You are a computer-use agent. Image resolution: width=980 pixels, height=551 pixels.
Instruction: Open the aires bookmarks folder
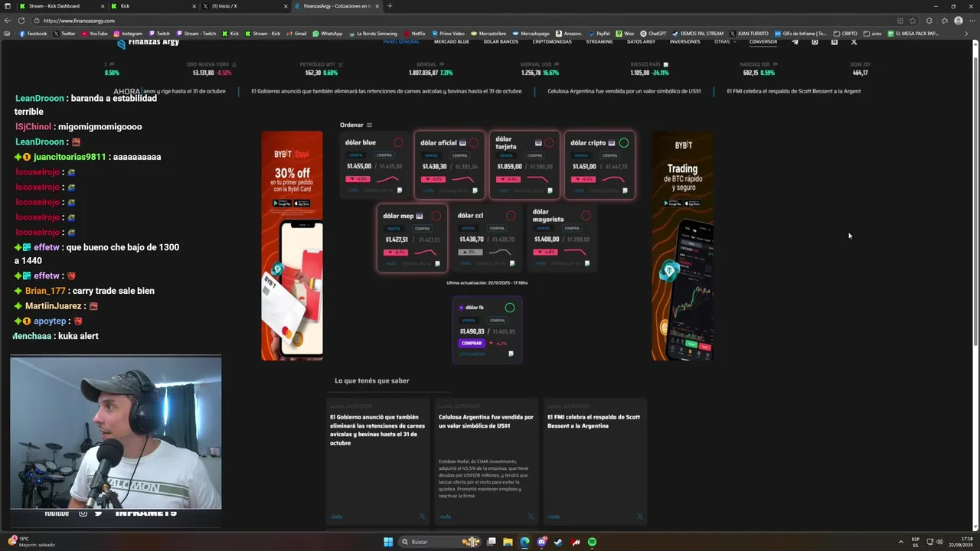[873, 34]
